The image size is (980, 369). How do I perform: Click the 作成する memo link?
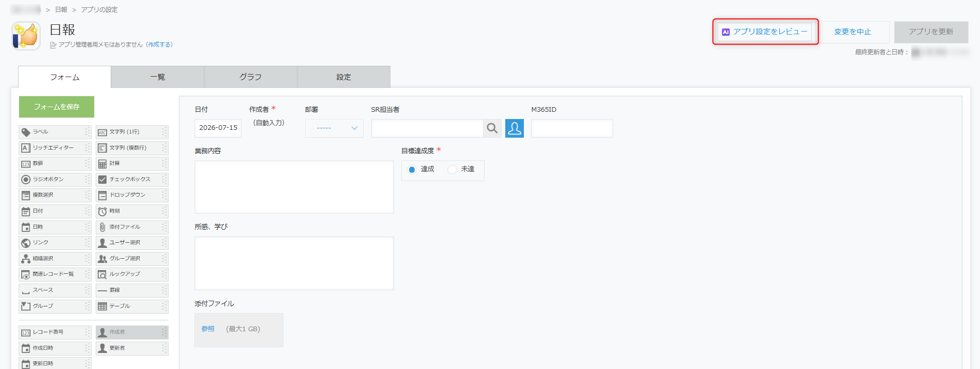(159, 45)
